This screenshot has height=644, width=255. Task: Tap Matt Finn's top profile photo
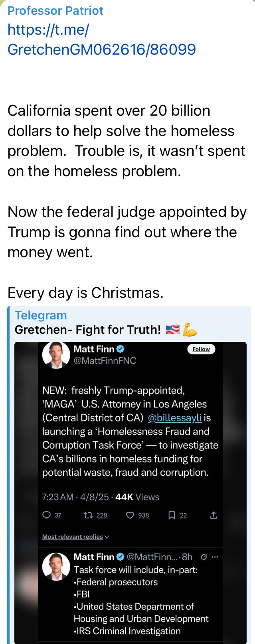click(56, 354)
